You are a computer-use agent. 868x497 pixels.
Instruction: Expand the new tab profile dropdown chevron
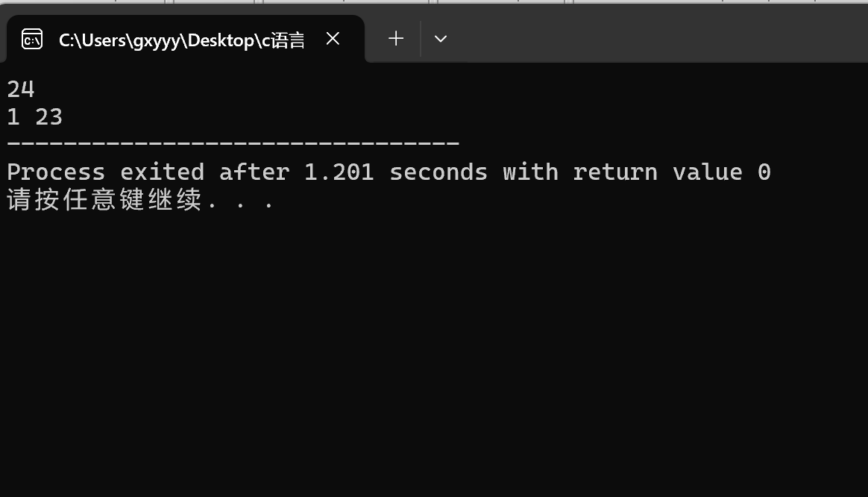pos(441,39)
